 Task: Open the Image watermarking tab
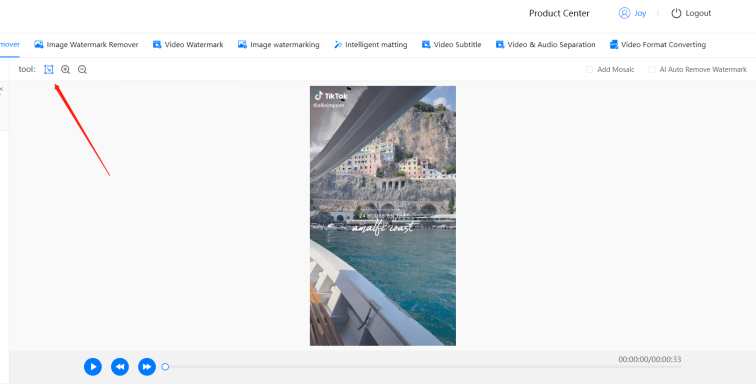278,44
